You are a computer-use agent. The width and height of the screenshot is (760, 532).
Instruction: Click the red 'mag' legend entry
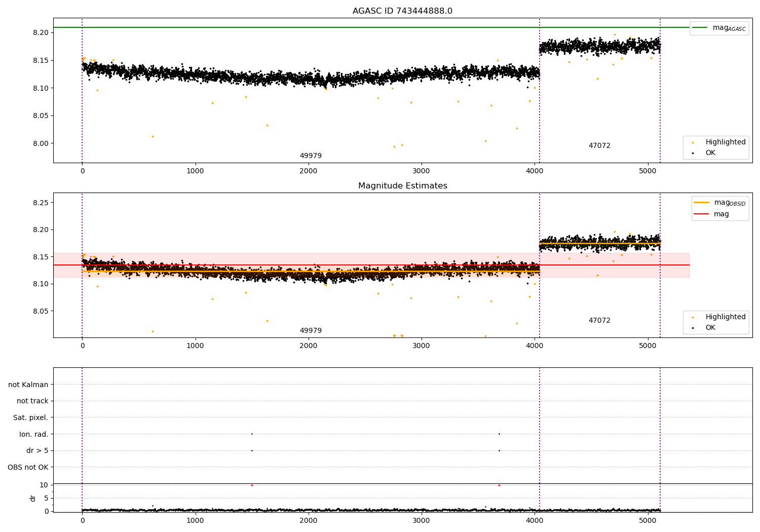(711, 214)
